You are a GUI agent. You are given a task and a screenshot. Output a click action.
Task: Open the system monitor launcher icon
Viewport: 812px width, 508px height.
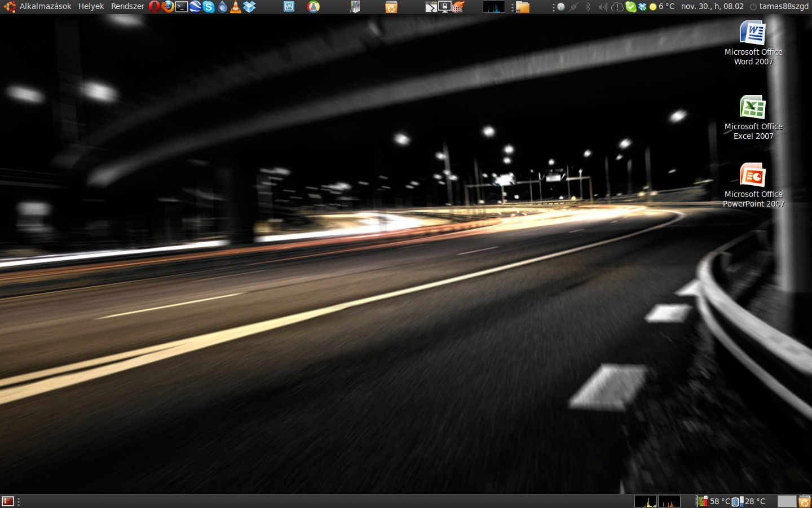[x=289, y=7]
